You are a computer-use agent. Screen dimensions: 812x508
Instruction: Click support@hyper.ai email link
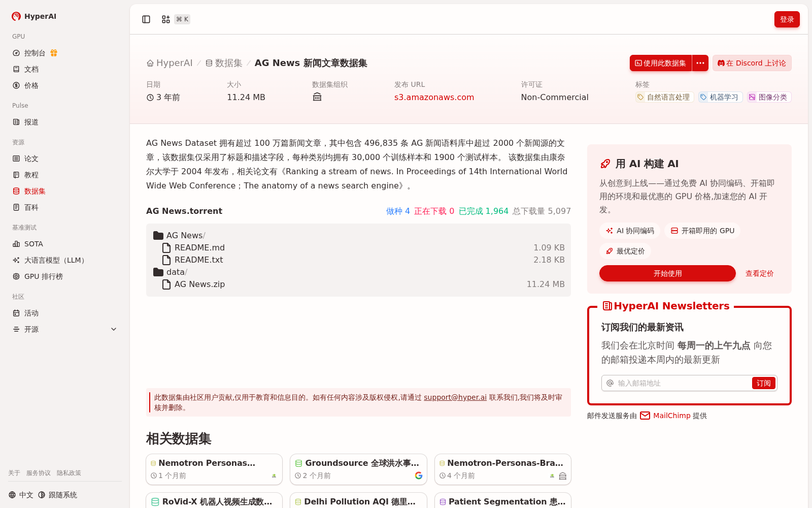455,397
